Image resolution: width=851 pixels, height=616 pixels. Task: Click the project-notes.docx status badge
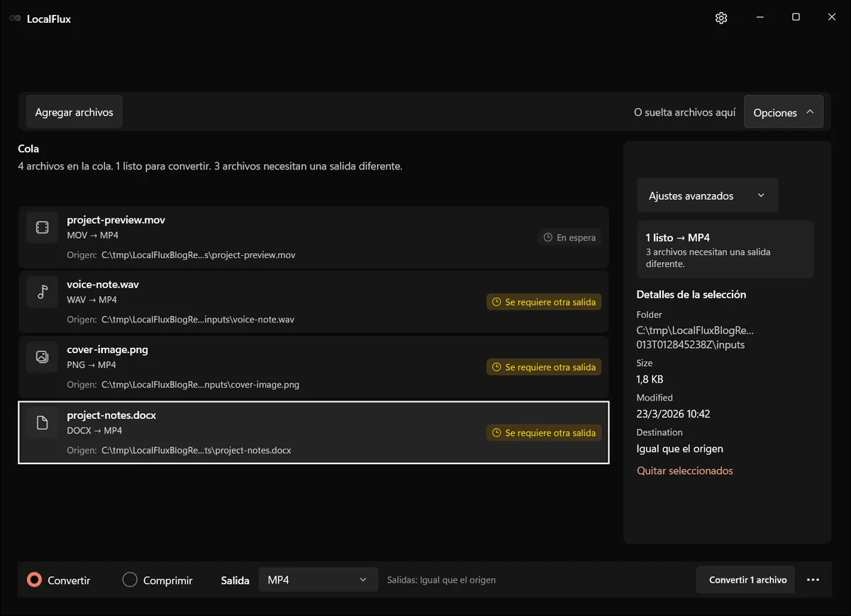544,432
